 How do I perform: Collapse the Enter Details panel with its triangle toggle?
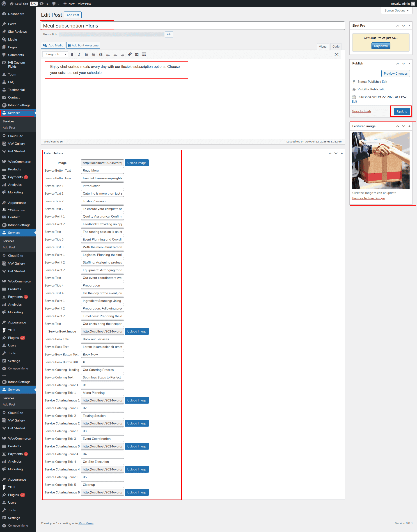341,153
